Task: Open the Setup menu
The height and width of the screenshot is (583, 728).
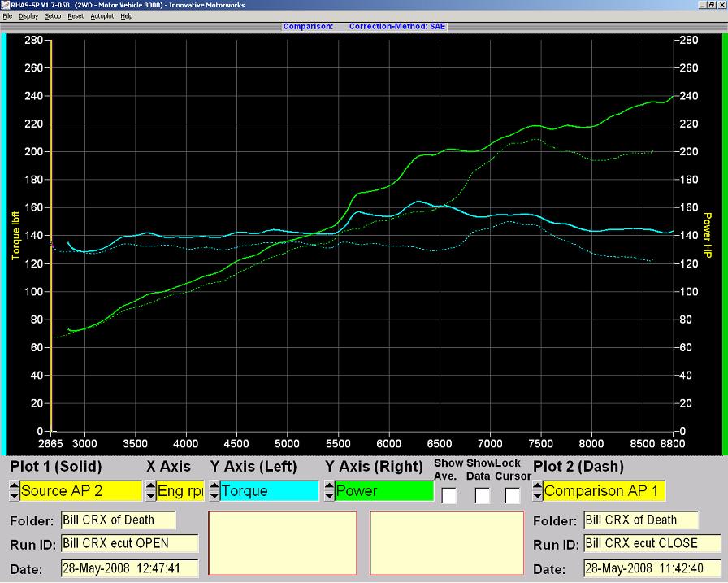Action: click(x=53, y=16)
